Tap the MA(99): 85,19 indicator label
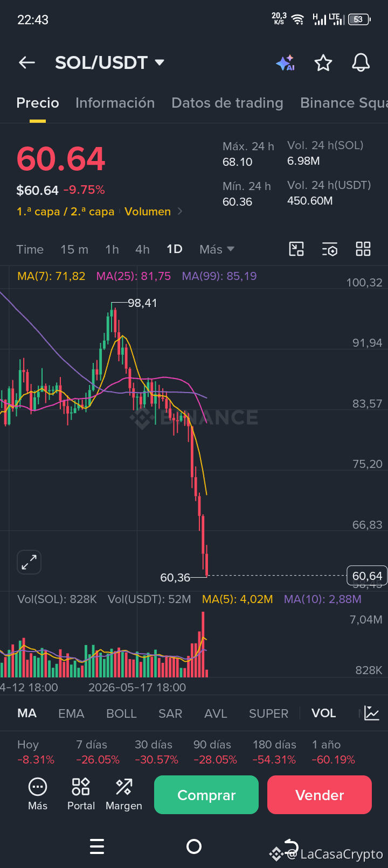 (219, 276)
